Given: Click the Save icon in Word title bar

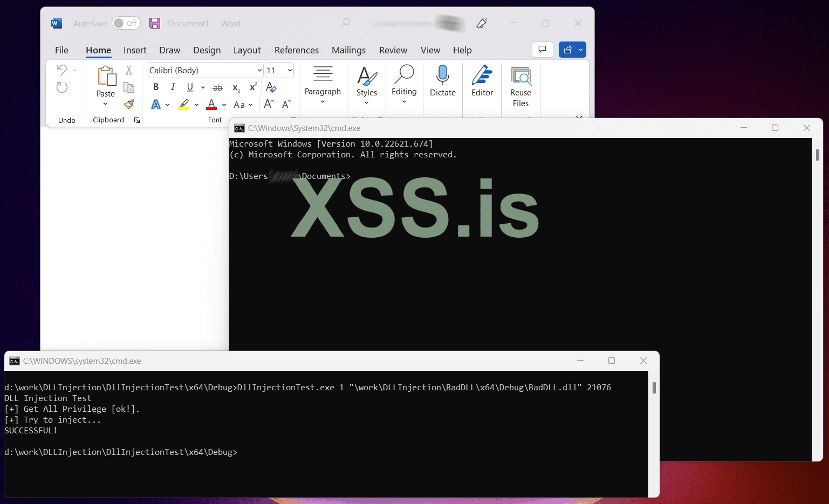Looking at the screenshot, I should point(155,23).
